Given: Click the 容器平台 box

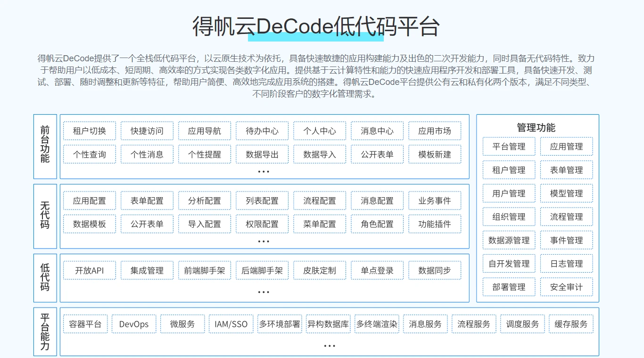Looking at the screenshot, I should (85, 325).
